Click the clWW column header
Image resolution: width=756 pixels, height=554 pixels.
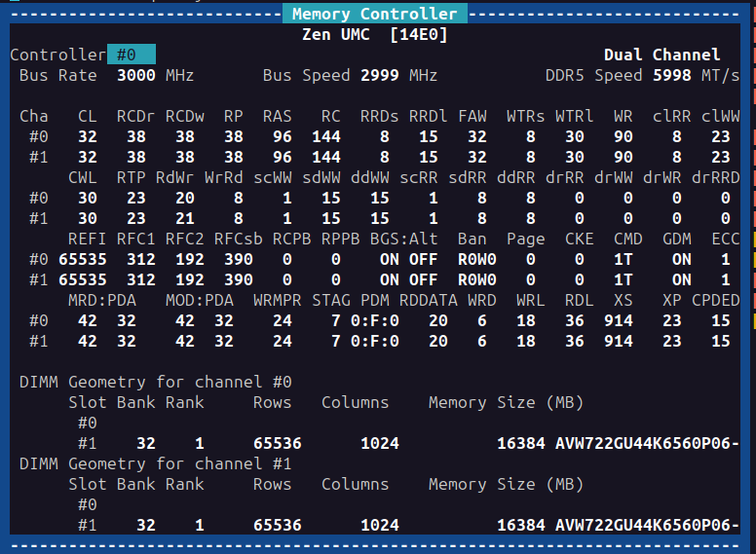point(720,116)
